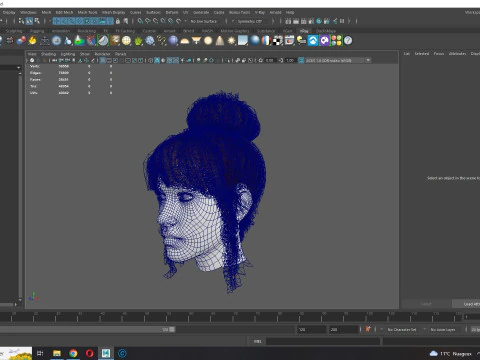Toggle snap to points icon

[156, 21]
